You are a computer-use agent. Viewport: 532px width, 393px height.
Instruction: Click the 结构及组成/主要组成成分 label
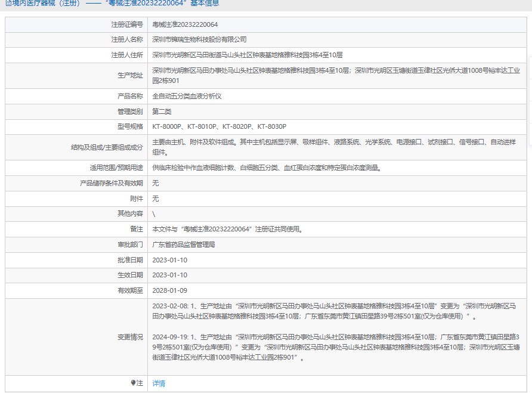107,147
